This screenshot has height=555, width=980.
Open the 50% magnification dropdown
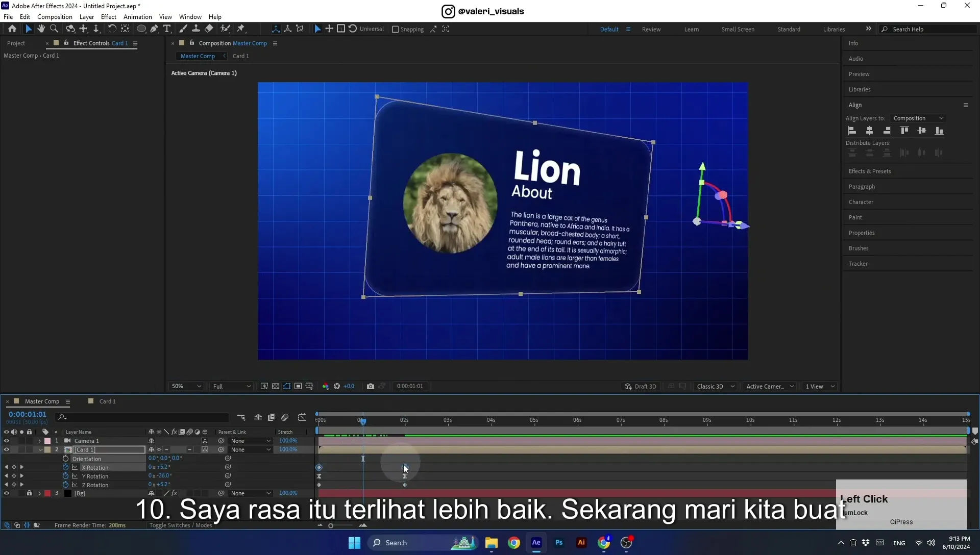click(x=186, y=386)
